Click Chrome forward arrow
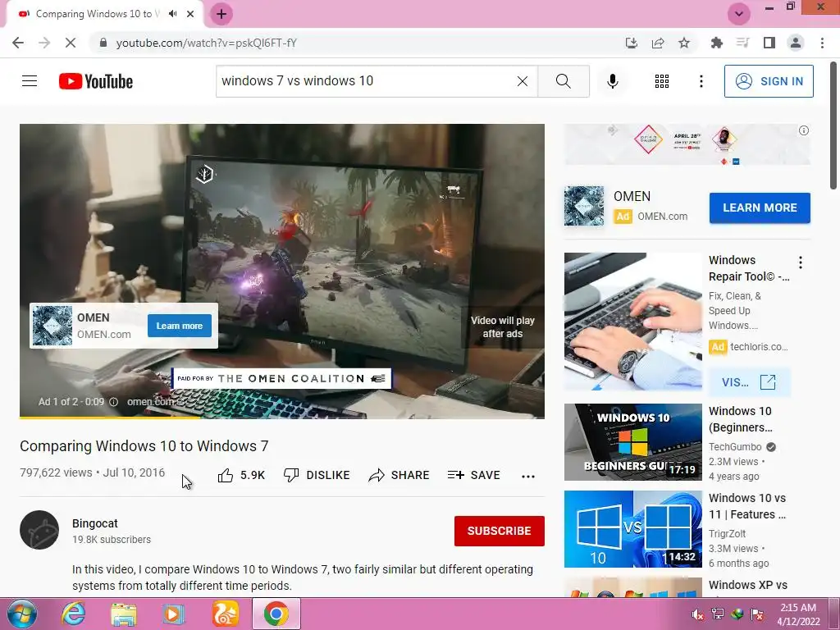The width and height of the screenshot is (840, 630). [x=44, y=43]
